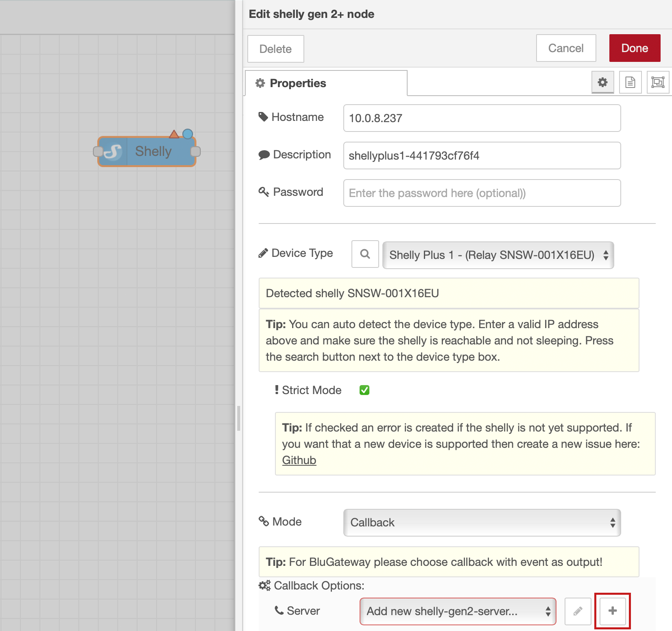Add new shelly-gen2-server with plus button
The height and width of the screenshot is (631, 672).
[612, 611]
